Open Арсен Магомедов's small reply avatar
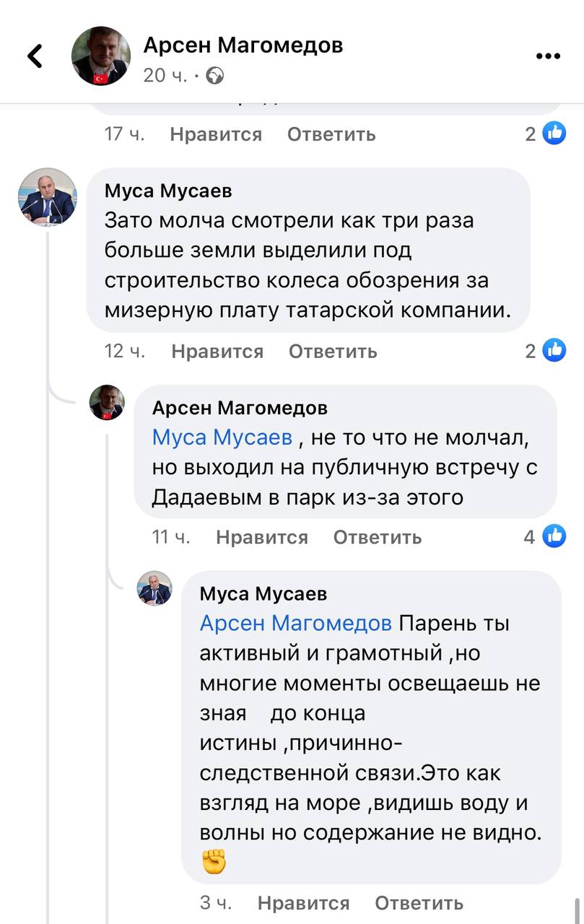Viewport: 584px width, 924px height. (x=107, y=403)
